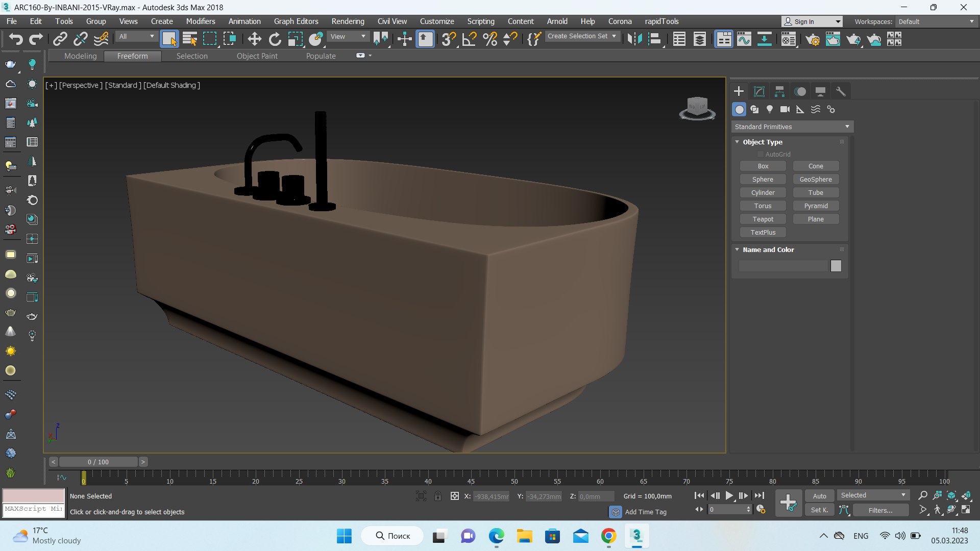The height and width of the screenshot is (551, 980).
Task: Open the selection filter All dropdown
Action: [136, 36]
